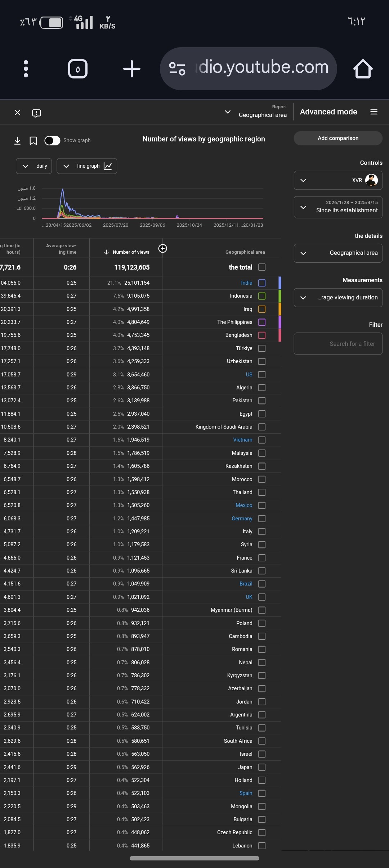This screenshot has height=868, width=389.
Task: Open the browser tab switcher
Action: [78, 69]
